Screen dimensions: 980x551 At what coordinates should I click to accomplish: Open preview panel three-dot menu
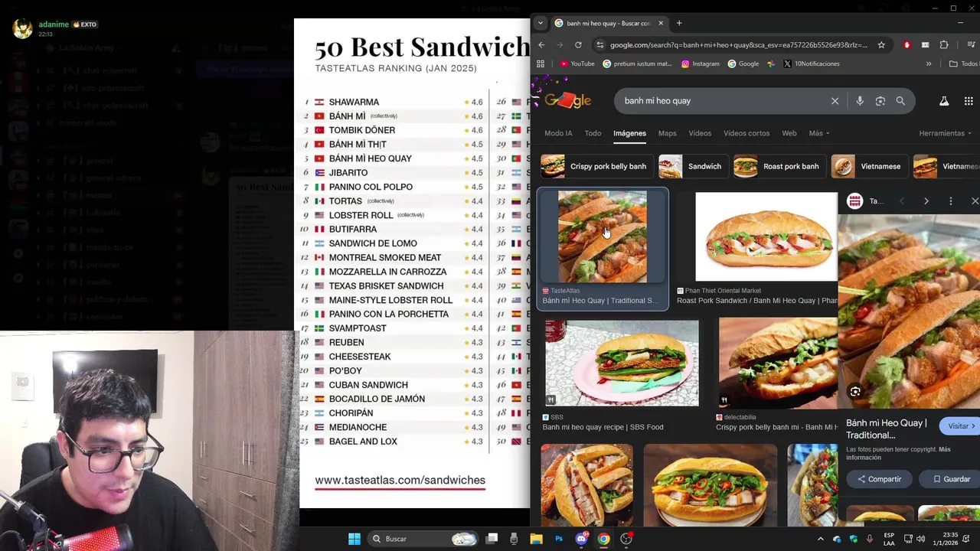point(950,201)
